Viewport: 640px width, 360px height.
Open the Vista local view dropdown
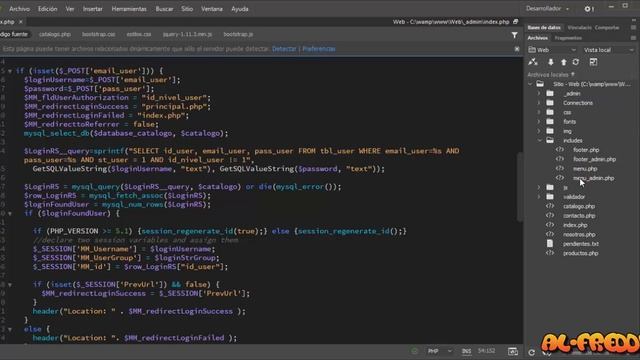coord(609,50)
